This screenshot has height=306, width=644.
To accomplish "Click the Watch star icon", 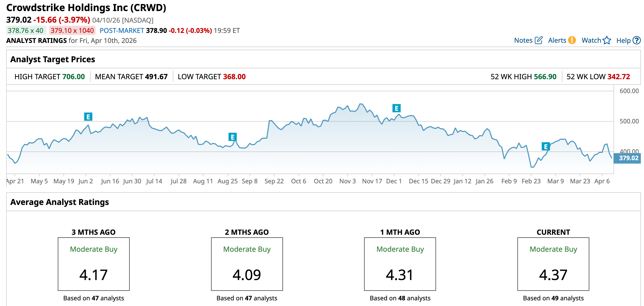I will click(607, 40).
